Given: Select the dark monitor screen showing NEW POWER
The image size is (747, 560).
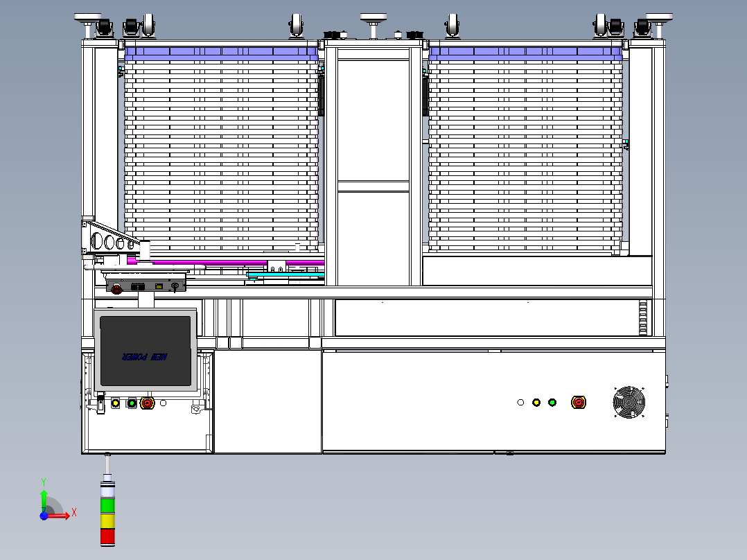Looking at the screenshot, I should (x=146, y=351).
